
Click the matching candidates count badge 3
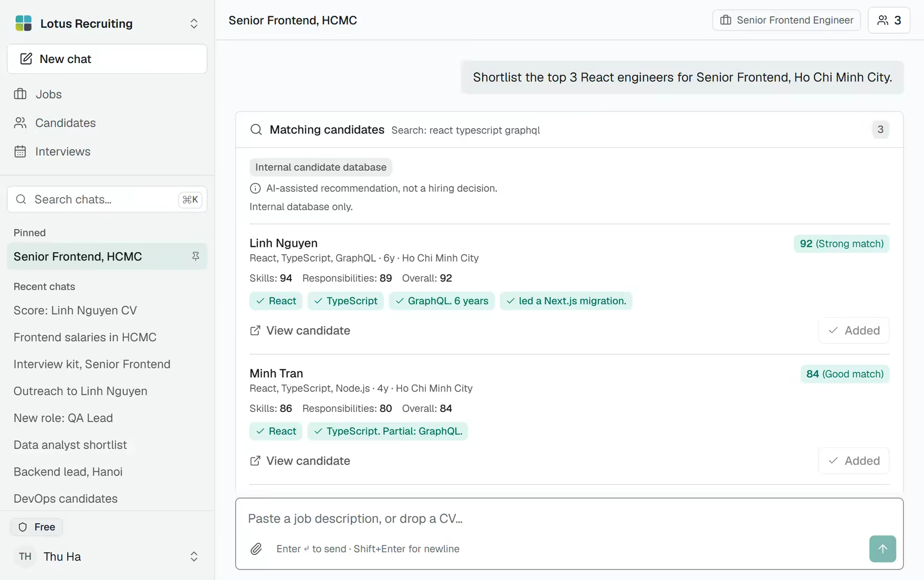[x=880, y=129]
